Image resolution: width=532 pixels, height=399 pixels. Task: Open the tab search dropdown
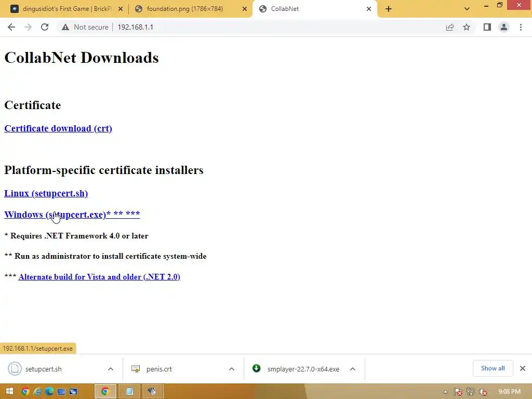467,9
